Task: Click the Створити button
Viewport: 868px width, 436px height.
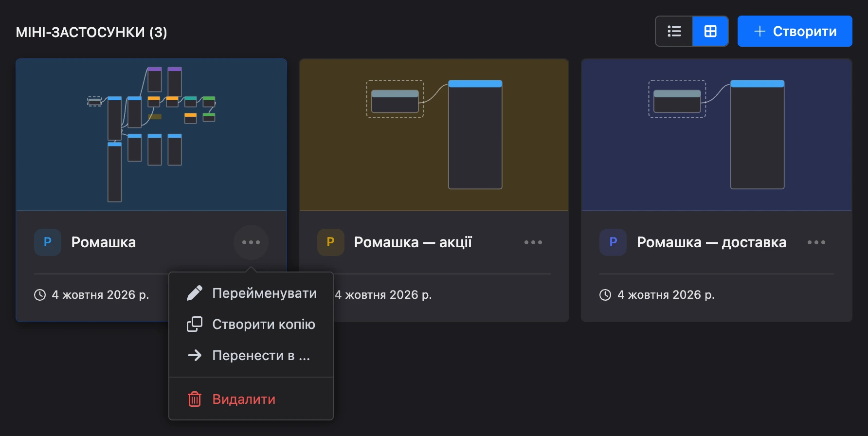Action: click(x=795, y=31)
